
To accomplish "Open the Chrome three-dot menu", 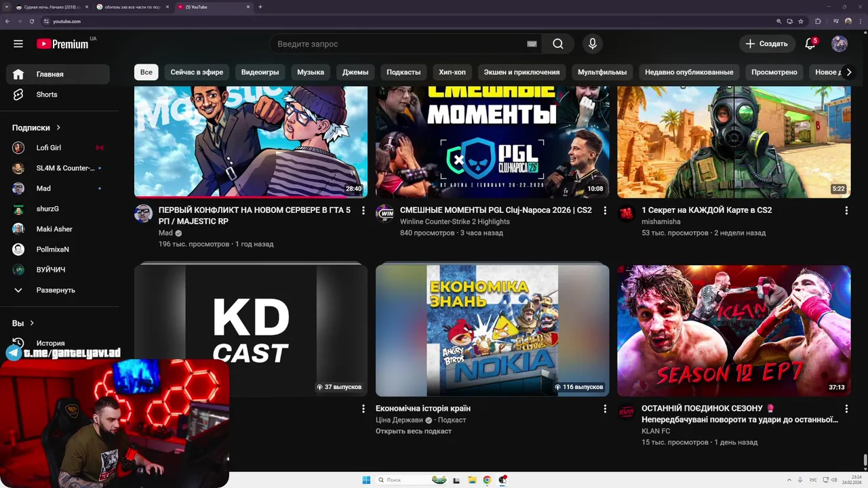I will [859, 21].
